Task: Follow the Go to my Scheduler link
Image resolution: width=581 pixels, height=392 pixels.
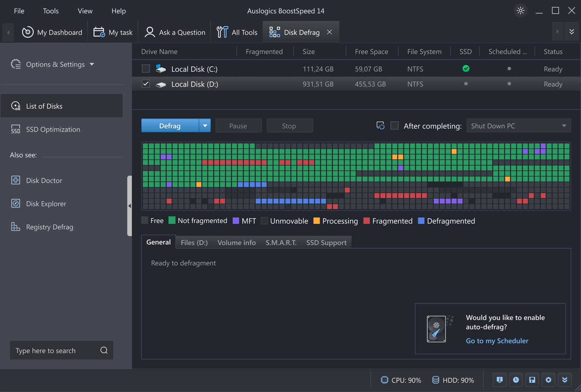Action: 497,341
